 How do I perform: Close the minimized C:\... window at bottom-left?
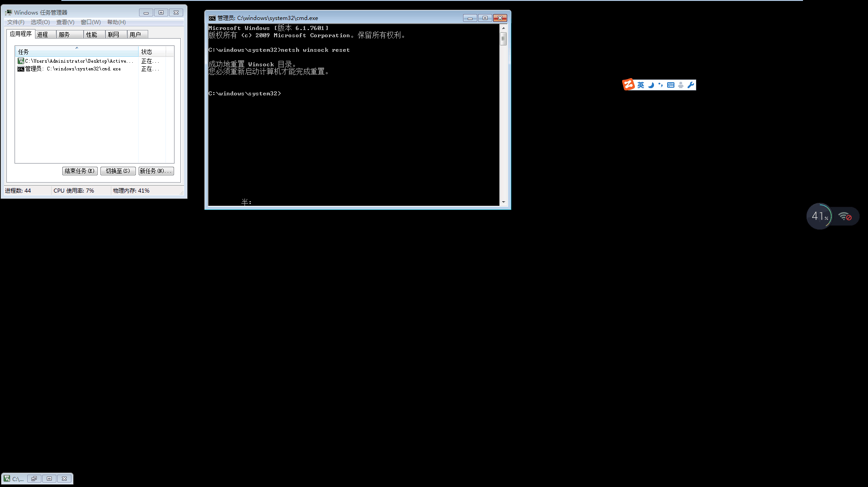click(x=65, y=478)
